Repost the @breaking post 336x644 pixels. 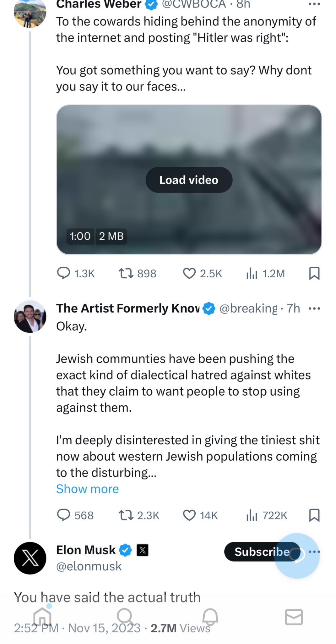point(126,515)
